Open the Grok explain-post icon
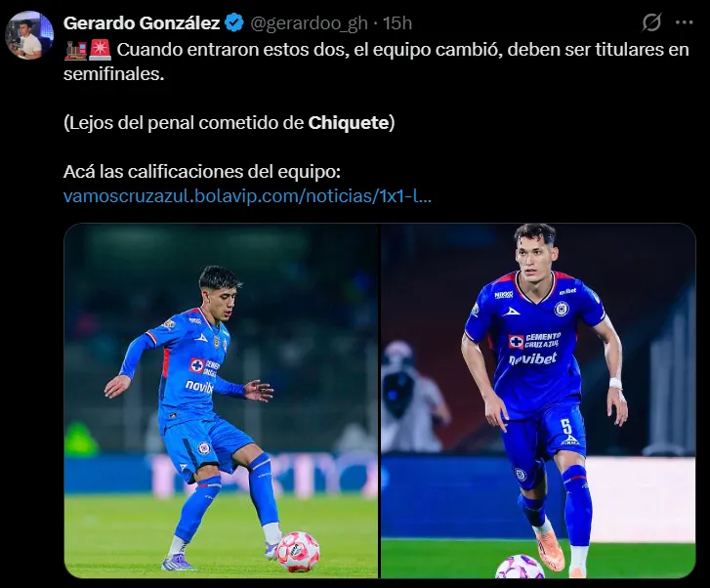Viewport: 710px width, 588px height. pos(651,22)
